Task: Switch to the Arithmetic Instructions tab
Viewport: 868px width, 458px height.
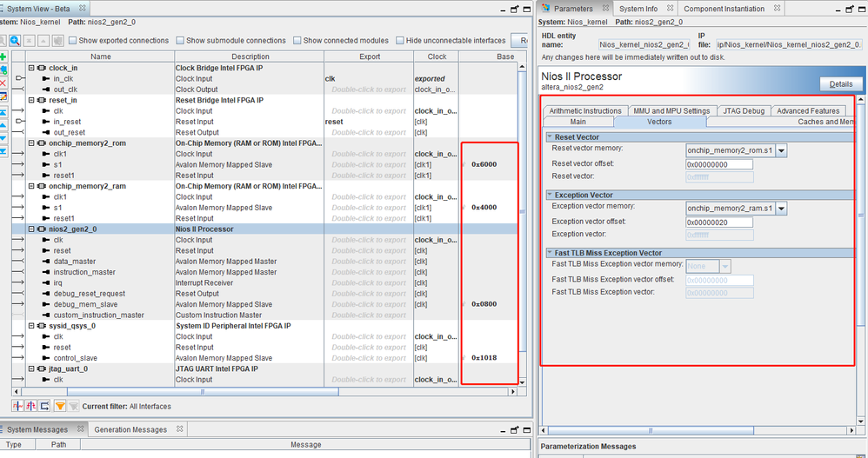Action: click(x=585, y=110)
